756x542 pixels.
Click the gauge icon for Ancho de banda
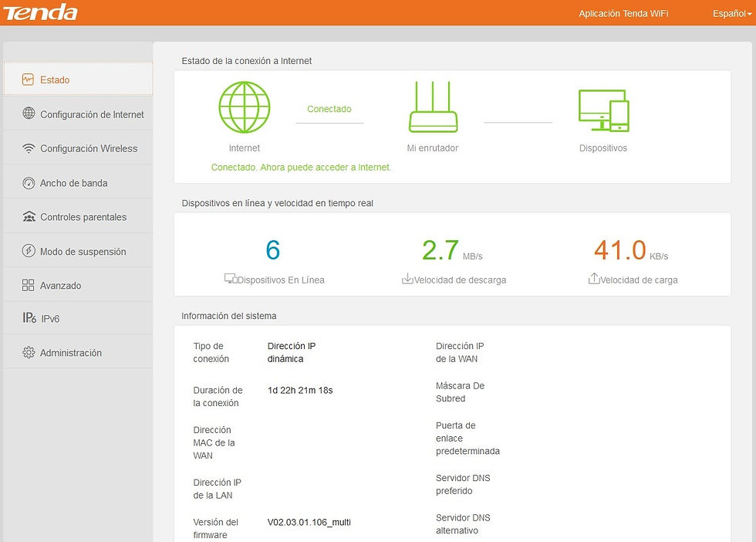point(29,183)
